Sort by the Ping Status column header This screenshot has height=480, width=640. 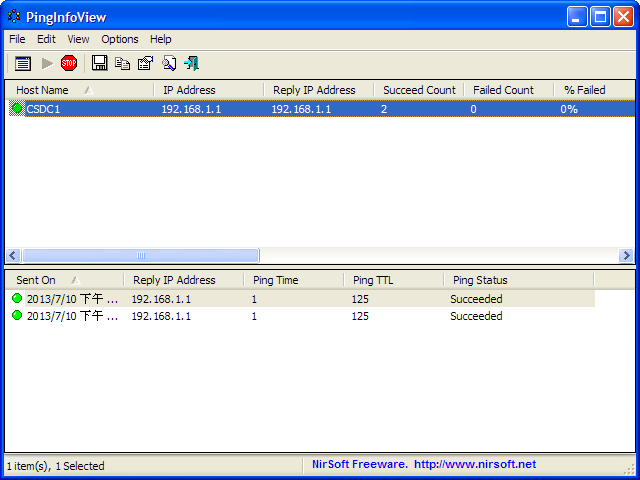click(519, 280)
